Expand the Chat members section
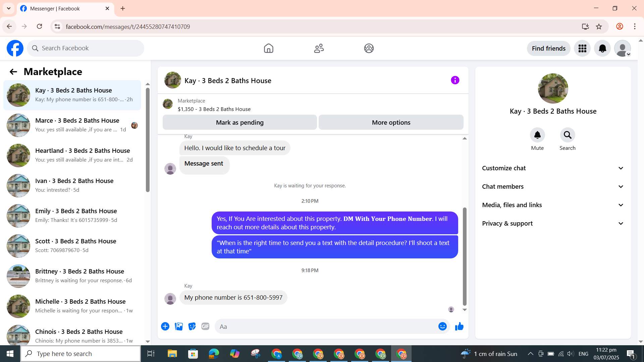Screen dimensions: 644x362 point(553,187)
